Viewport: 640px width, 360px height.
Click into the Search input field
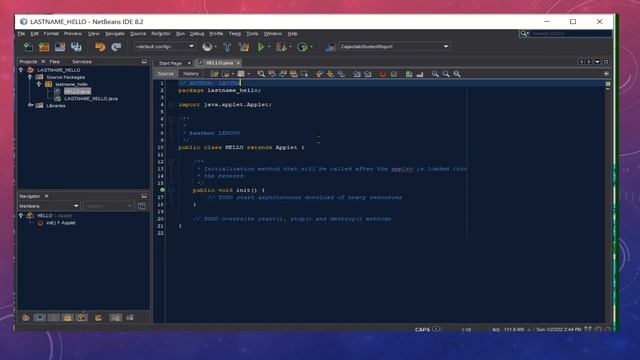pos(571,33)
